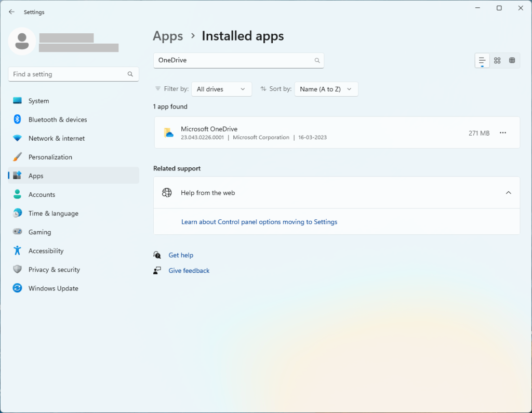Click the Privacy & security shield icon
Image resolution: width=532 pixels, height=413 pixels.
[17, 270]
